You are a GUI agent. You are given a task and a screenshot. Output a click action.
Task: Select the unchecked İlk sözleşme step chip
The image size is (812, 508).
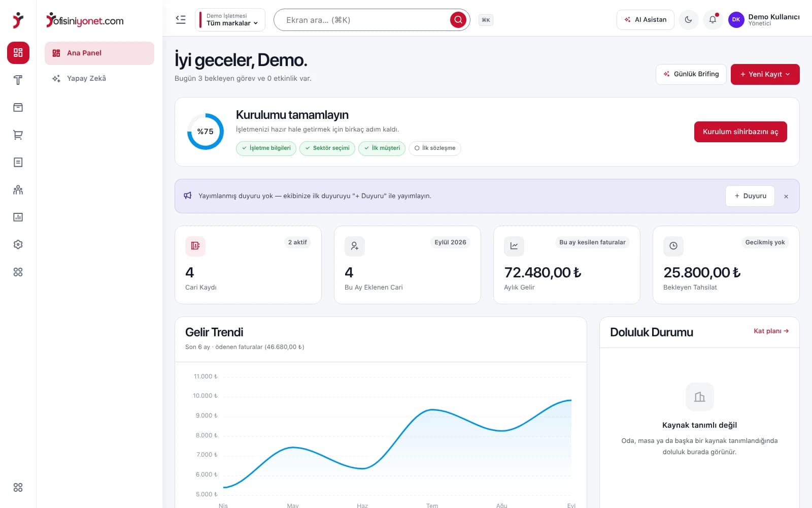(x=435, y=148)
